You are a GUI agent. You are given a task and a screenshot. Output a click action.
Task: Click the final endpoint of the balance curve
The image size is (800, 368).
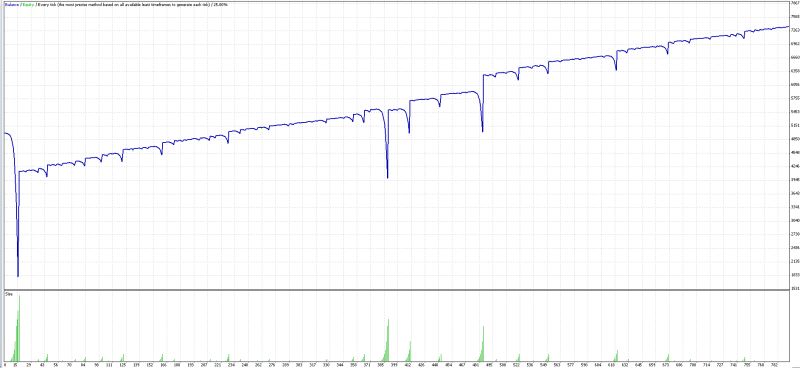tap(788, 27)
